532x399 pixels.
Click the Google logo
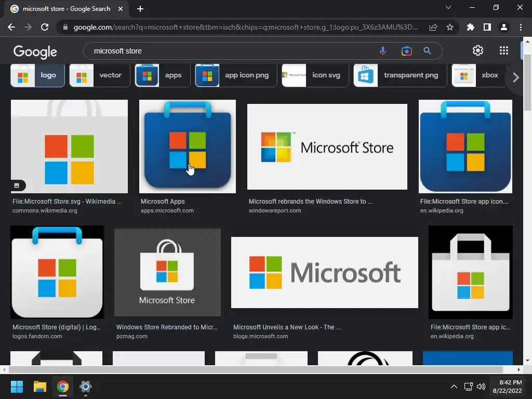[x=35, y=51]
